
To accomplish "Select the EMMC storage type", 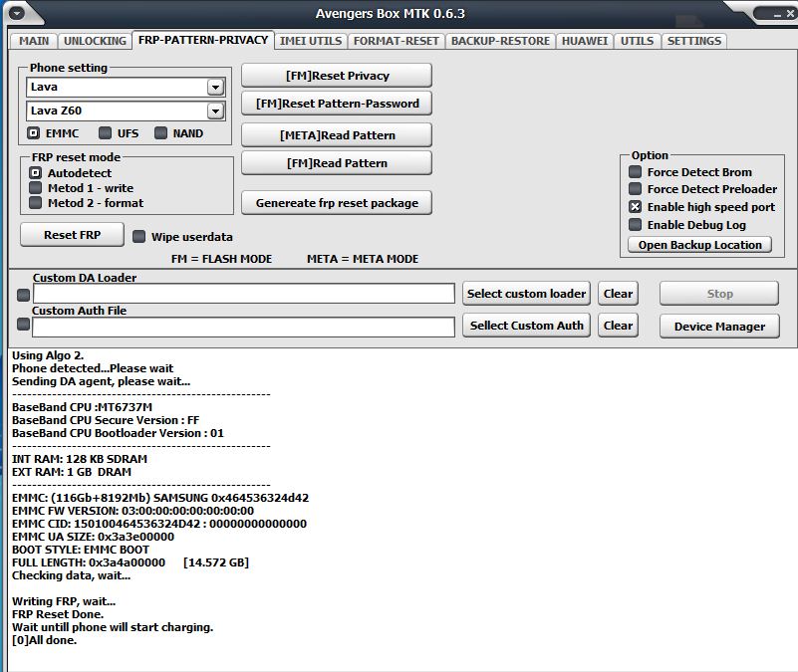I will point(34,133).
